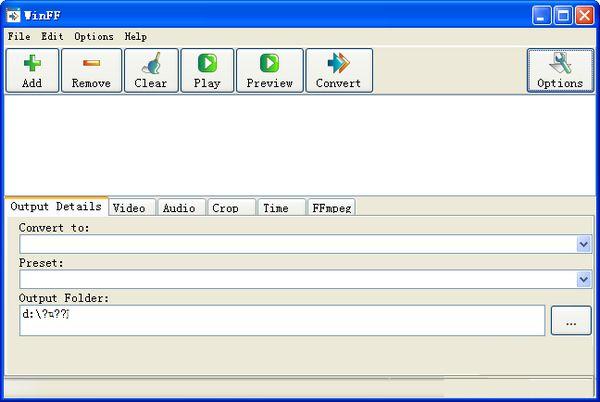The width and height of the screenshot is (600, 402).
Task: Browse for output folder with ... button
Action: point(571,321)
